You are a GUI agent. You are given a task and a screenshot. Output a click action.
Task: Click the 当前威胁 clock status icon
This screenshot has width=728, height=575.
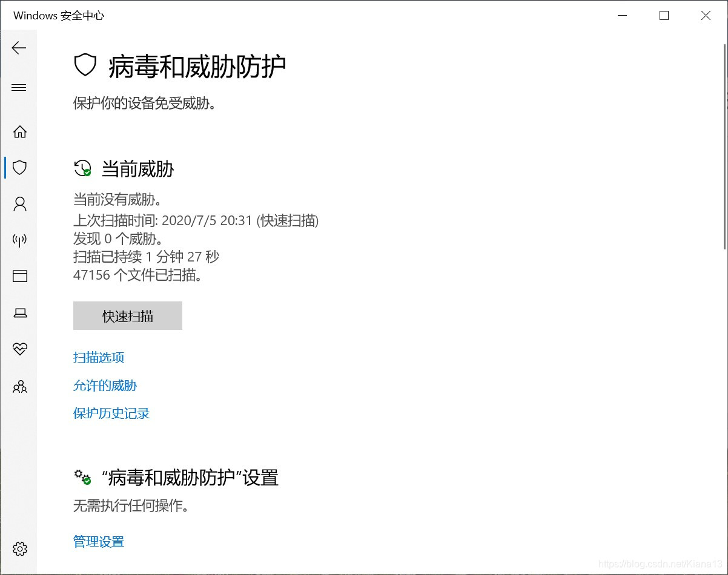[x=82, y=168]
